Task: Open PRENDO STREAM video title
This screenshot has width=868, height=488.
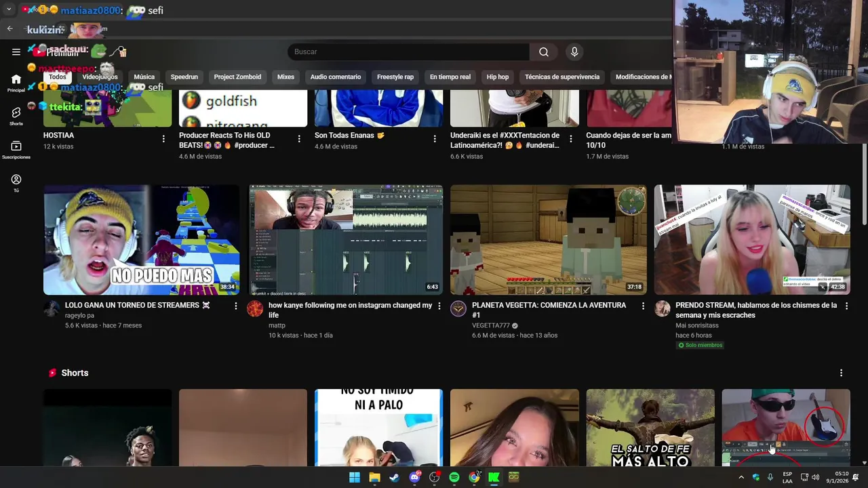Action: pyautogui.click(x=756, y=310)
